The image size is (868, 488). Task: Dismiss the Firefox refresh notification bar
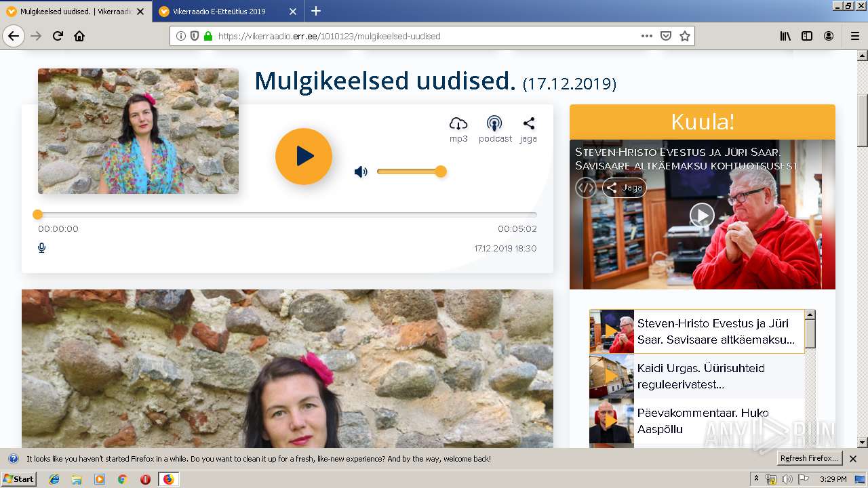tap(853, 459)
